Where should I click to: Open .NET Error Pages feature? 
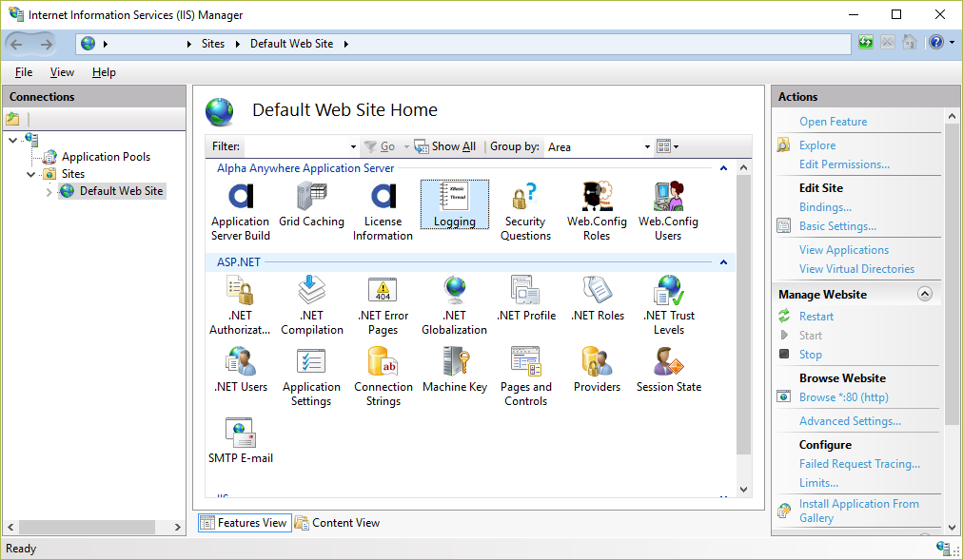[x=383, y=305]
